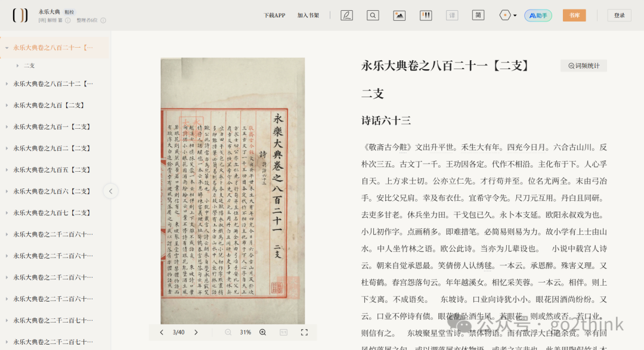The image size is (644, 350).
Task: Select the image view mode icon
Action: [399, 16]
